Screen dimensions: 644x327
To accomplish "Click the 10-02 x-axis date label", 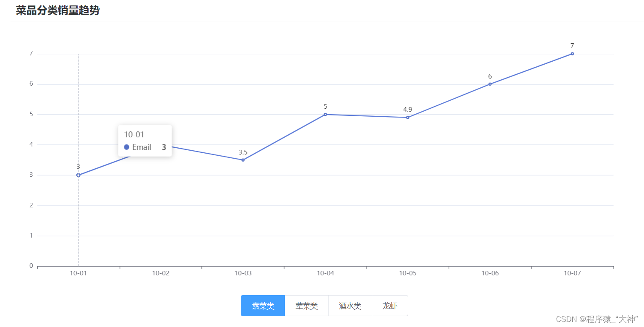I will [x=161, y=273].
